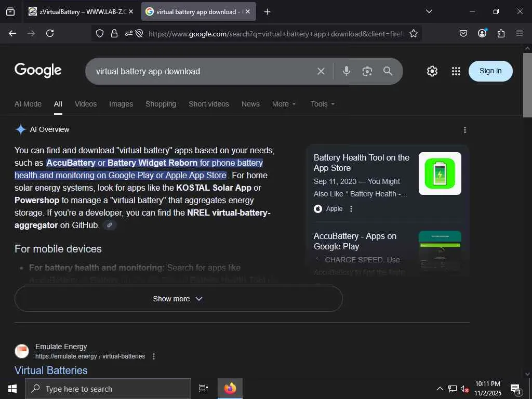This screenshot has width=532, height=399.
Task: Open the AccuBattery screenshot thumbnail
Action: [440, 251]
